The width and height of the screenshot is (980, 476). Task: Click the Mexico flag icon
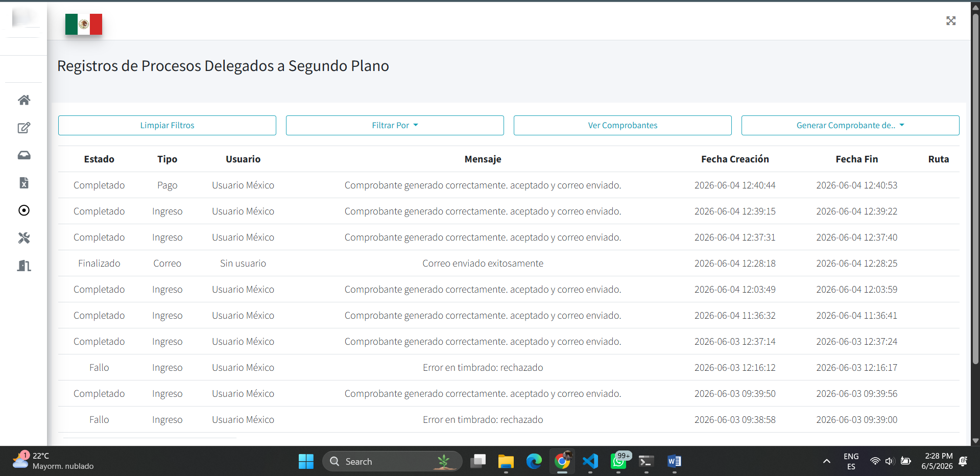click(x=84, y=24)
